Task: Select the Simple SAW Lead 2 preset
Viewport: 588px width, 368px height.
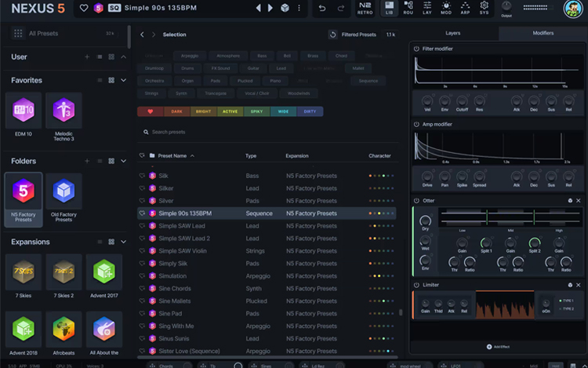Action: [x=267, y=239]
